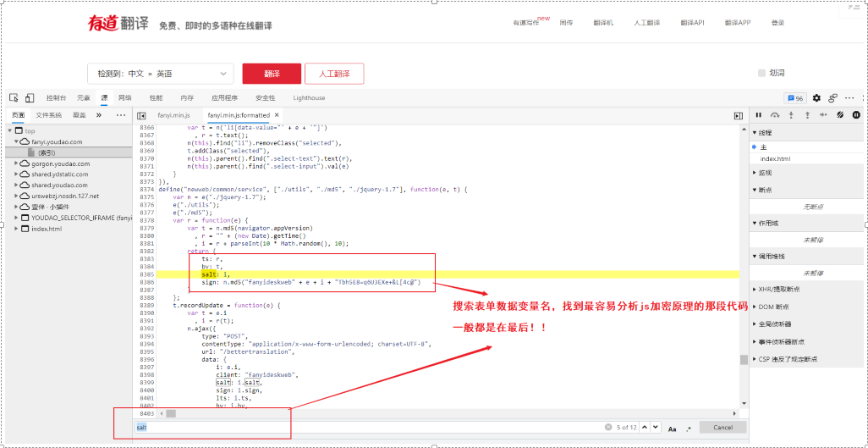Click the 人工翻译 outlined button

[334, 73]
